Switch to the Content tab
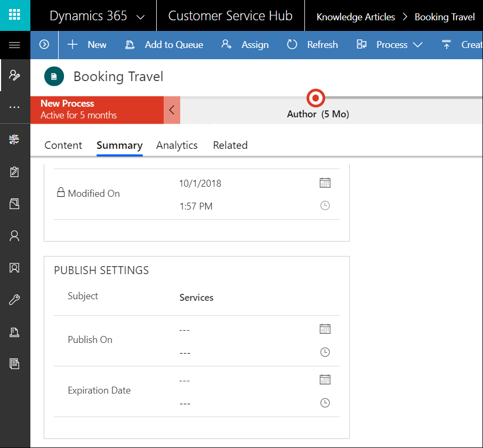483x448 pixels. pos(63,145)
